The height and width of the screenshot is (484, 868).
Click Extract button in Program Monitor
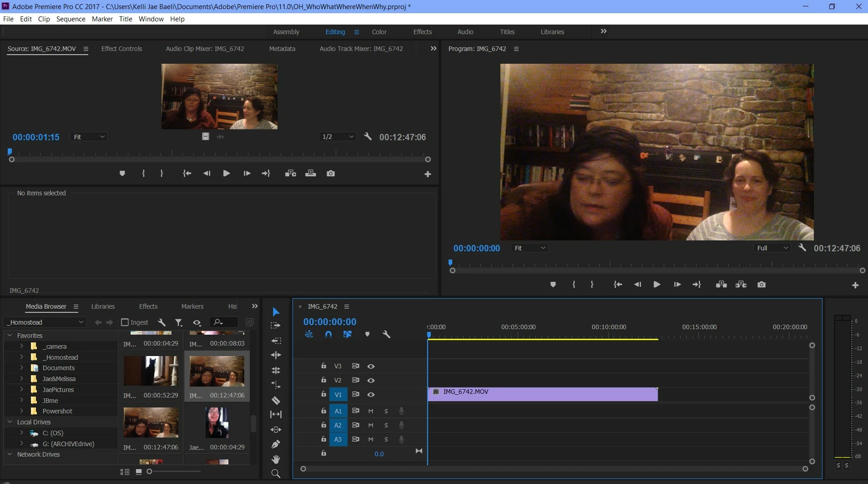click(741, 285)
